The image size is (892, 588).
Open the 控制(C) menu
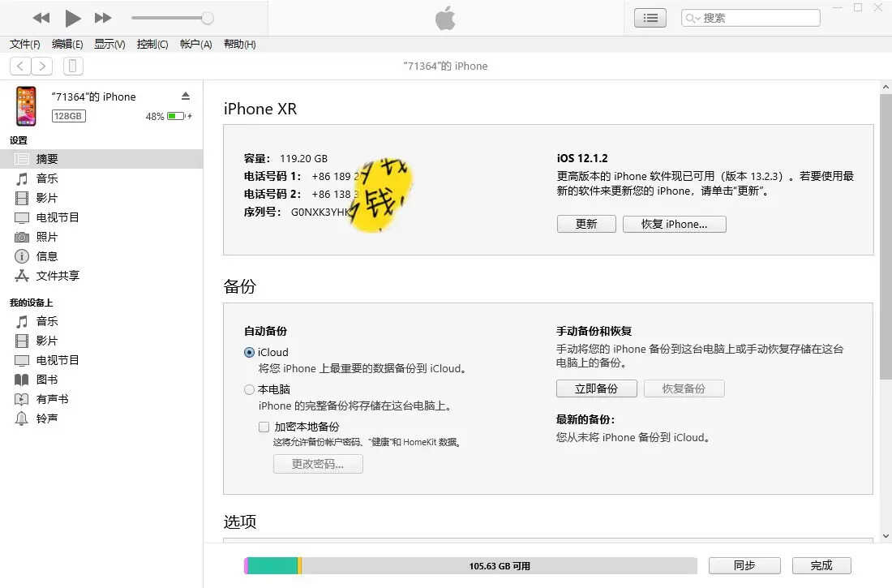[152, 45]
